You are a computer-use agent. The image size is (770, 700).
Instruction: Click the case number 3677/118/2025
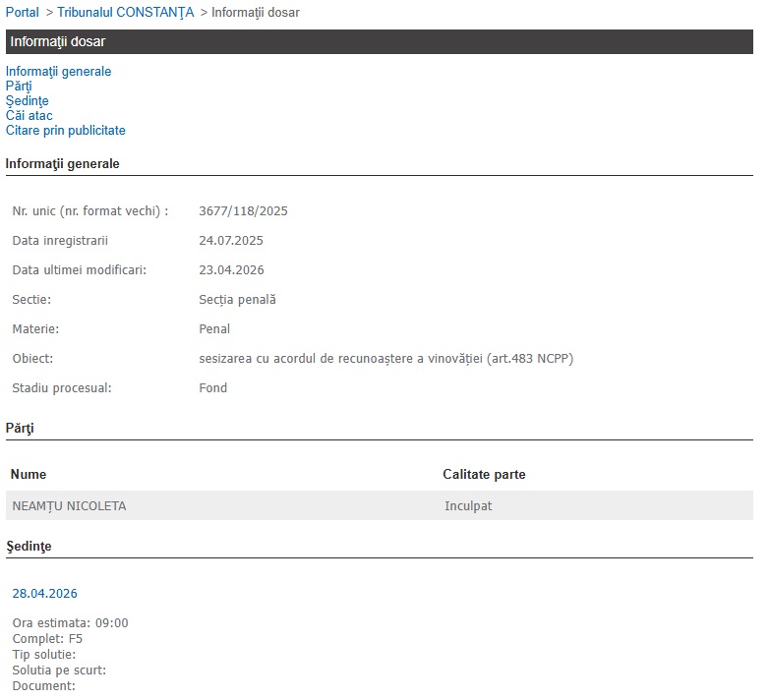click(243, 211)
